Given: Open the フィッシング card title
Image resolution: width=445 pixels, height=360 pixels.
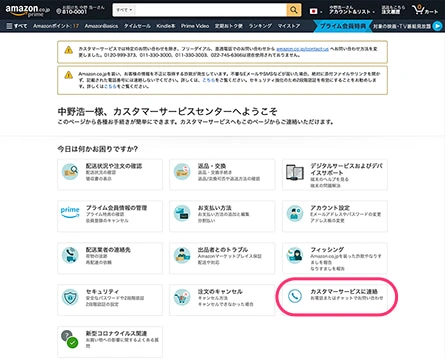Looking at the screenshot, I should point(327,249).
